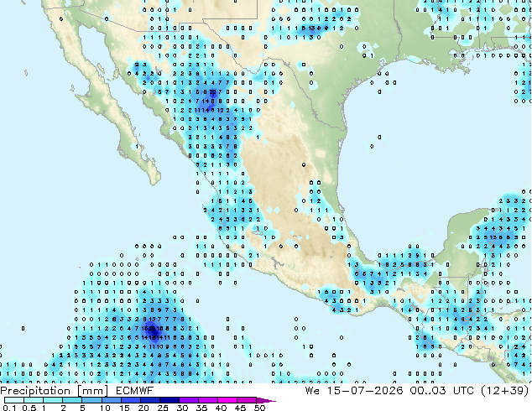Select the 5–10 mm legend color box
532x411 pixels.
[x=92, y=400]
